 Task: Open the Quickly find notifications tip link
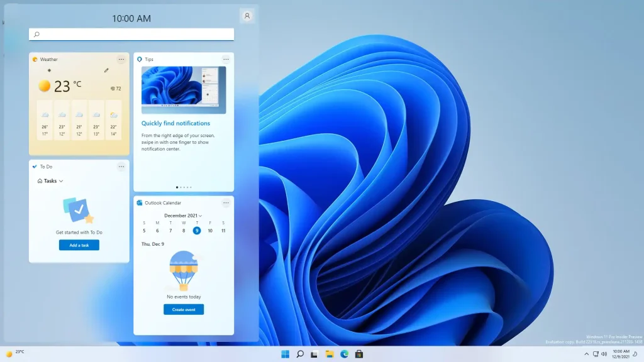pos(175,123)
